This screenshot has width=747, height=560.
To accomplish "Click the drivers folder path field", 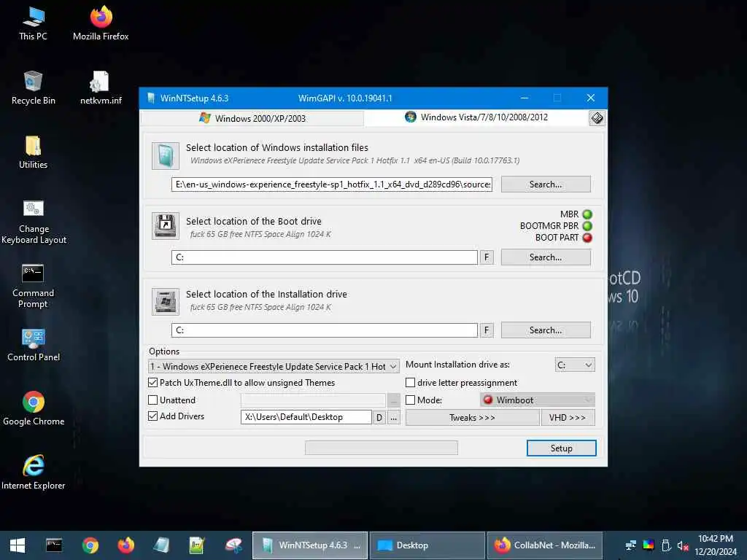I will (306, 417).
